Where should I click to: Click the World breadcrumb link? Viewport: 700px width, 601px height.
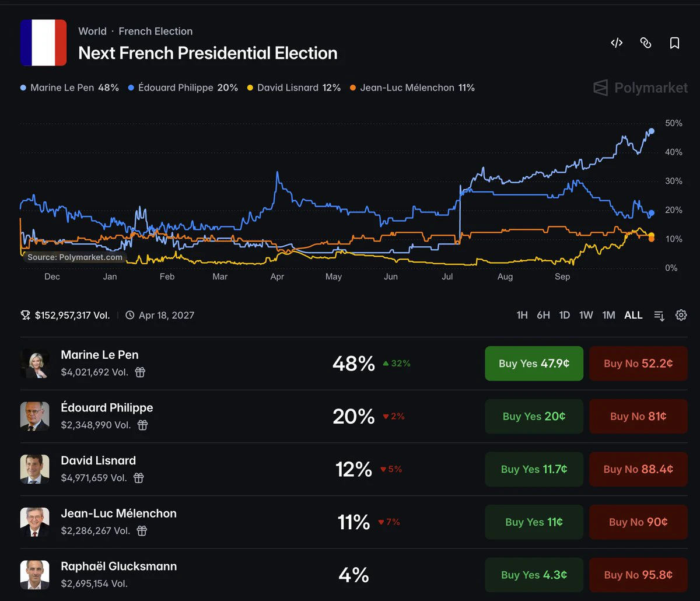[x=93, y=32]
